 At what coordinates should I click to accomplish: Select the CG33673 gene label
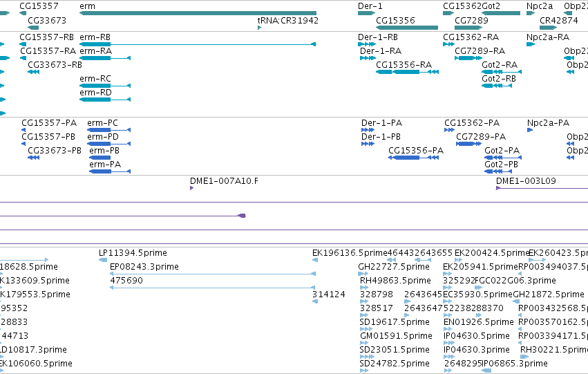[x=47, y=20]
